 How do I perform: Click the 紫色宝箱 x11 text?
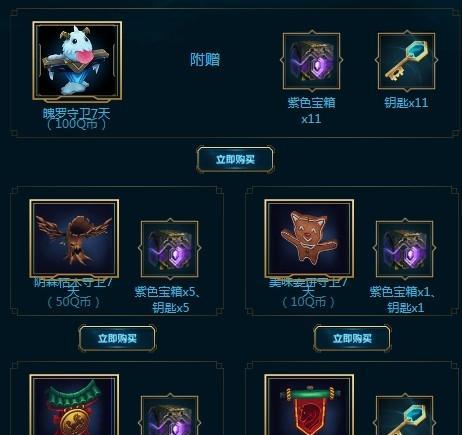point(311,111)
